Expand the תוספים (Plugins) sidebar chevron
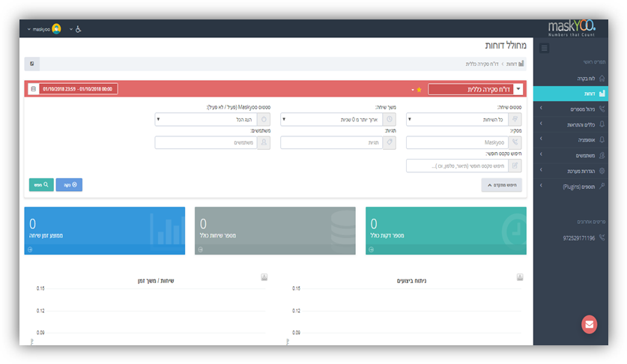This screenshot has height=364, width=627. point(541,185)
